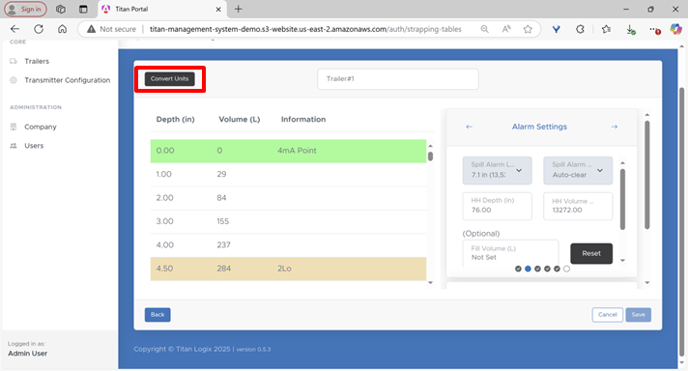This screenshot has height=371, width=688.
Task: Open the tab actions menu icon
Action: [83, 9]
